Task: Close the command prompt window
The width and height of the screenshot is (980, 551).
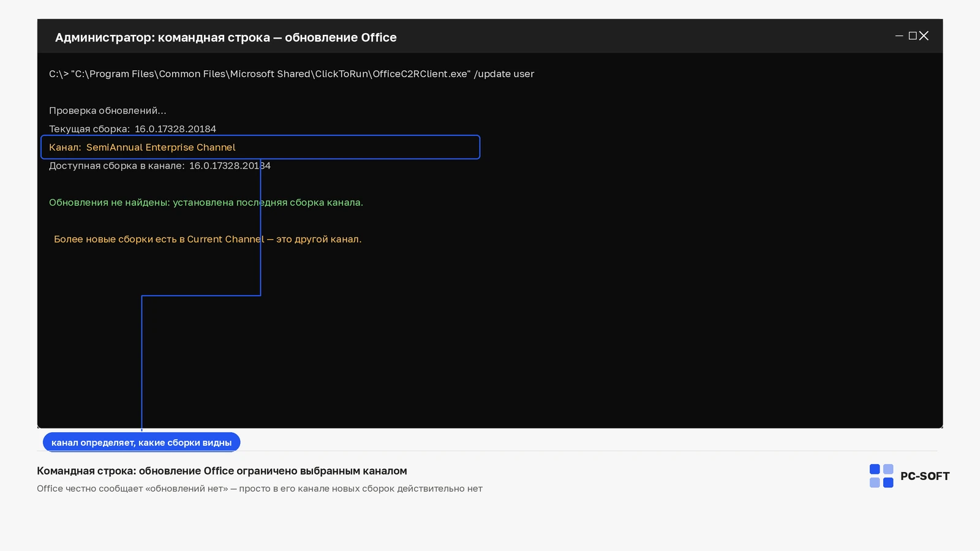Action: pyautogui.click(x=924, y=36)
